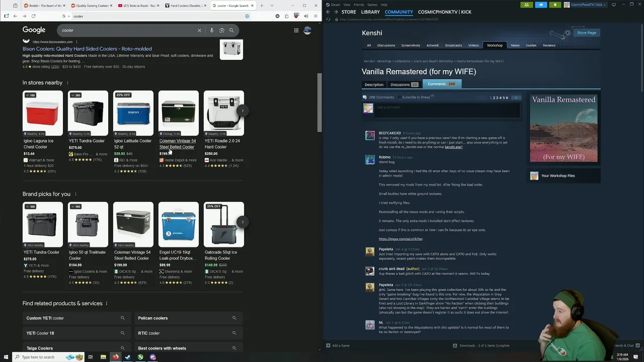Viewport: 644px width, 362px height.
Task: Go forward in Steam navigation
Action: tap(336, 12)
